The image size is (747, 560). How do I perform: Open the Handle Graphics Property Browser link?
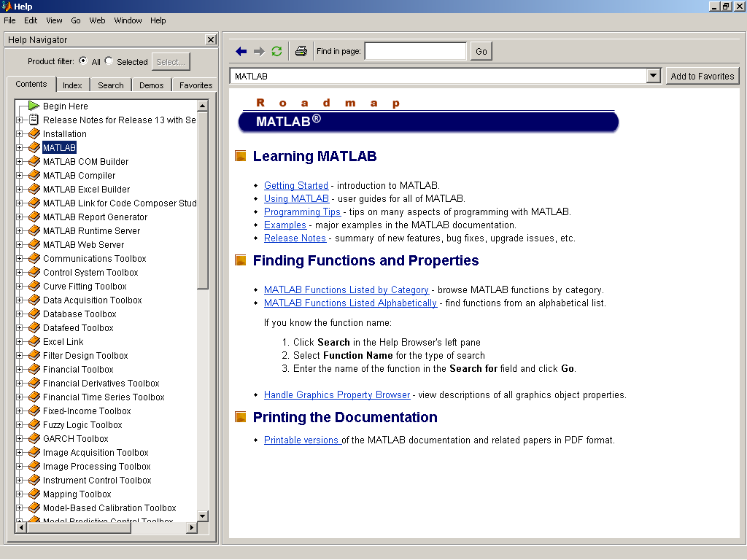(337, 394)
